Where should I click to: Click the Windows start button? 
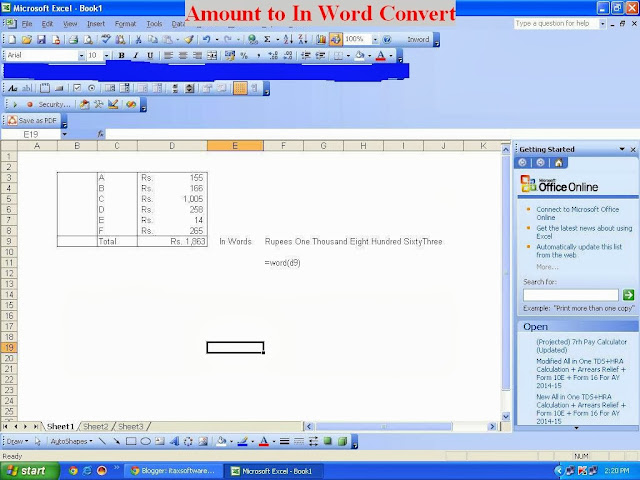[x=29, y=471]
